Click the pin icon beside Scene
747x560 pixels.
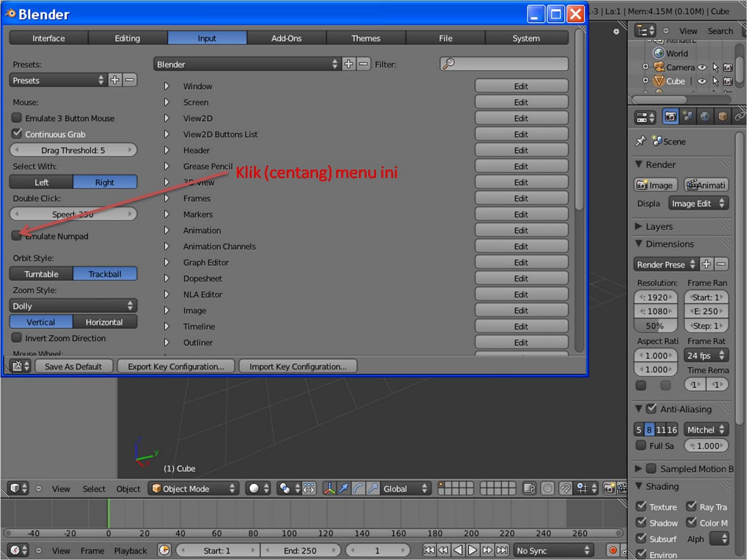pos(641,141)
